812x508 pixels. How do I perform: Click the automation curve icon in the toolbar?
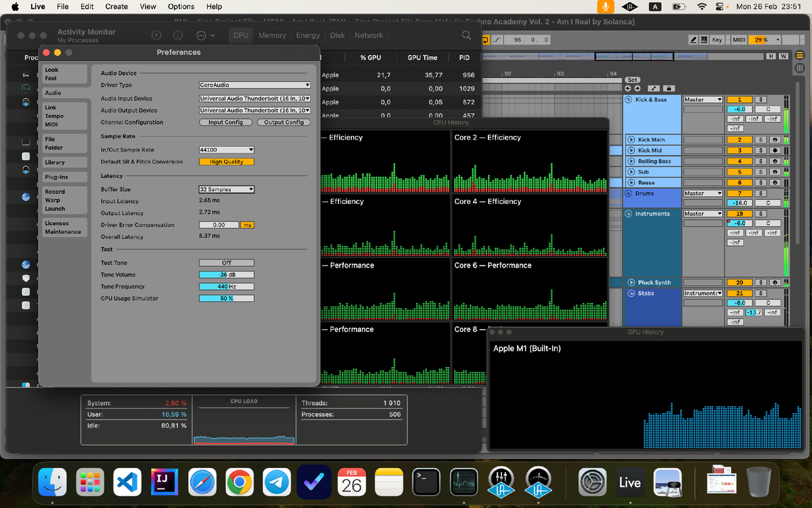pyautogui.click(x=496, y=40)
